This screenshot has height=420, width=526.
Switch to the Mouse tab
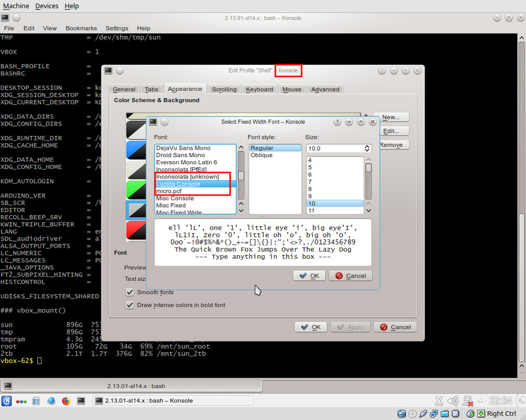click(292, 89)
